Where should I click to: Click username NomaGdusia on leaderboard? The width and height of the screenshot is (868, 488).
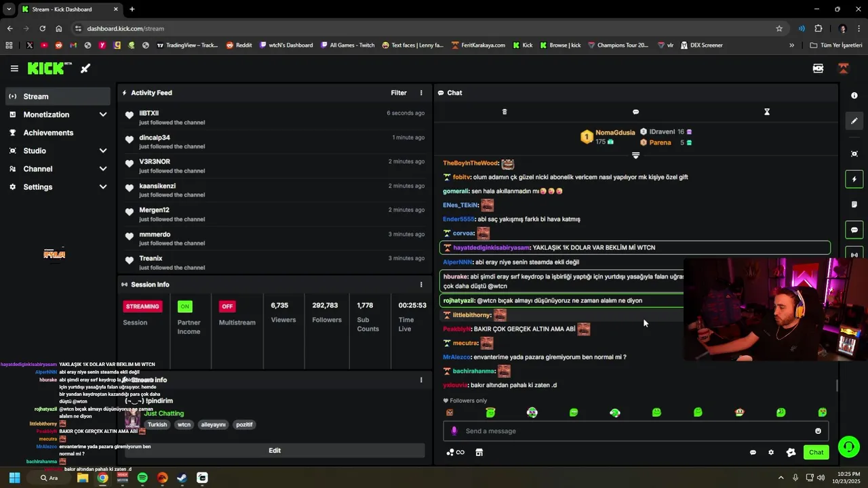615,133
